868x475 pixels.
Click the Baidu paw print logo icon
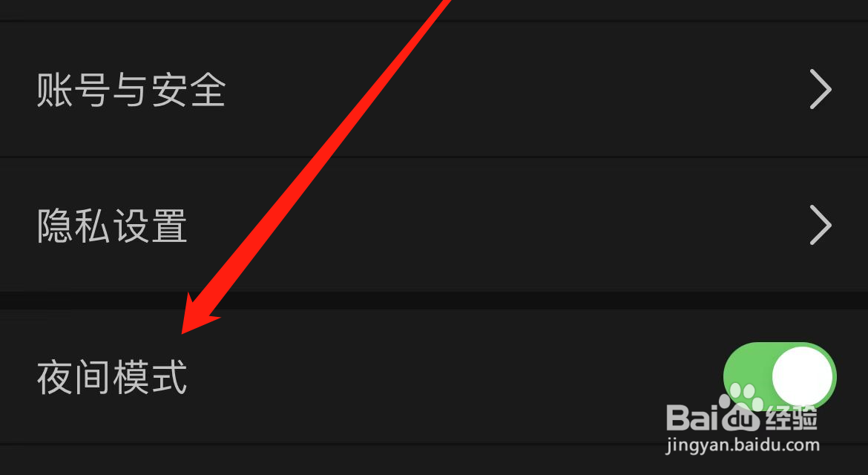point(740,407)
